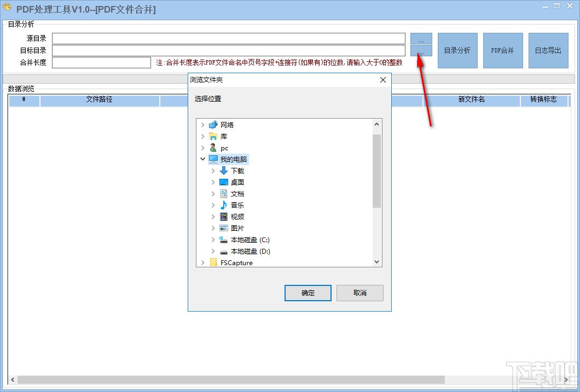Click the drive icon for 本地磁盘 (D:)
580x392 pixels.
224,251
